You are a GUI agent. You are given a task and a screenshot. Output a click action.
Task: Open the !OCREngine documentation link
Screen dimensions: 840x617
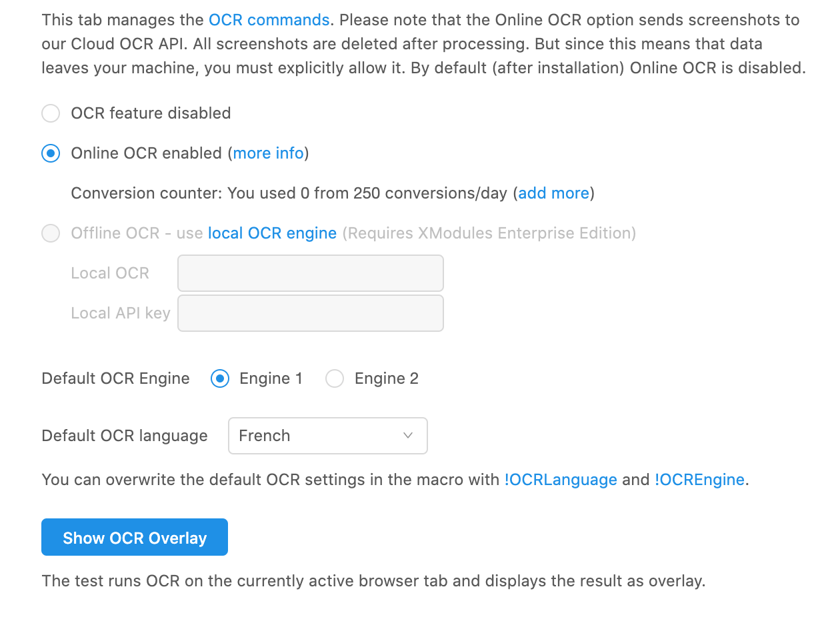pos(699,480)
